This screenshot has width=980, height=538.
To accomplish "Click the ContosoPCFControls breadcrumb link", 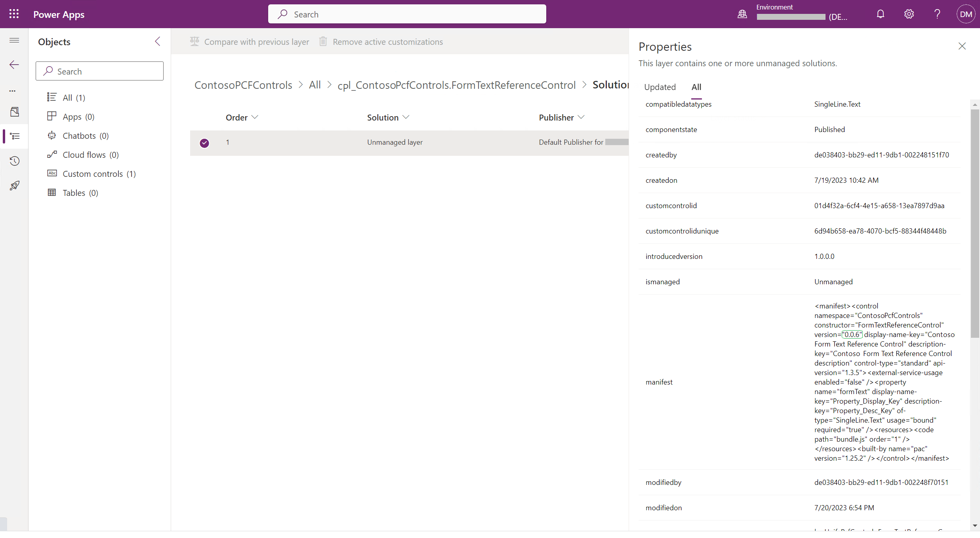I will (243, 85).
